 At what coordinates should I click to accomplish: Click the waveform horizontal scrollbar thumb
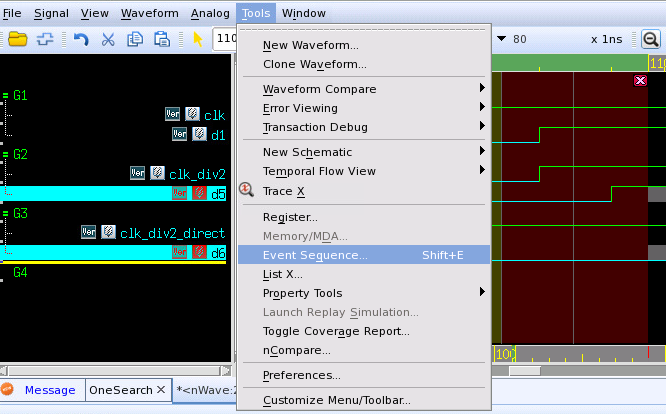pos(525,371)
